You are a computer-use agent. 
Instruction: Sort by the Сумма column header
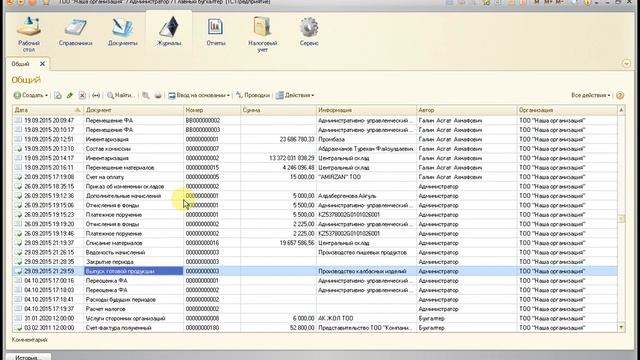pos(278,110)
